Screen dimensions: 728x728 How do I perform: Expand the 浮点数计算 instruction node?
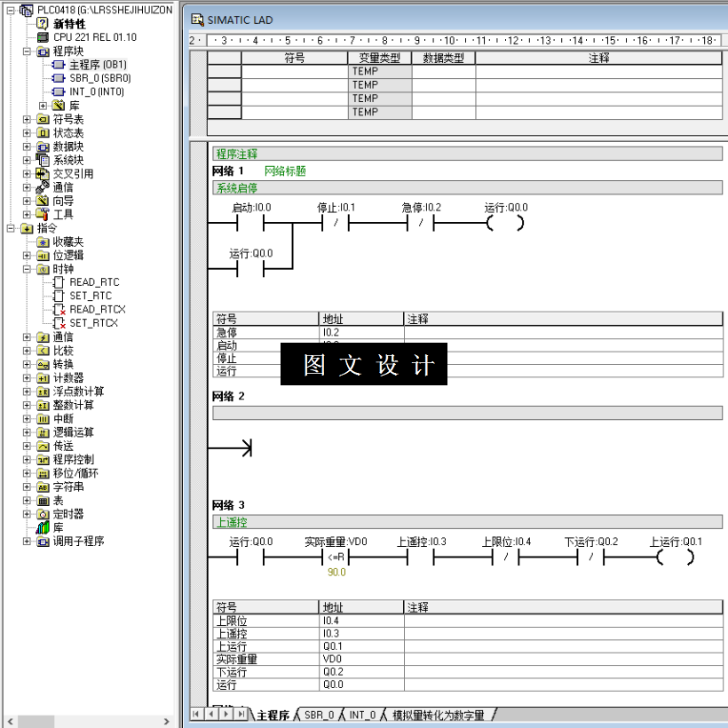coord(27,392)
